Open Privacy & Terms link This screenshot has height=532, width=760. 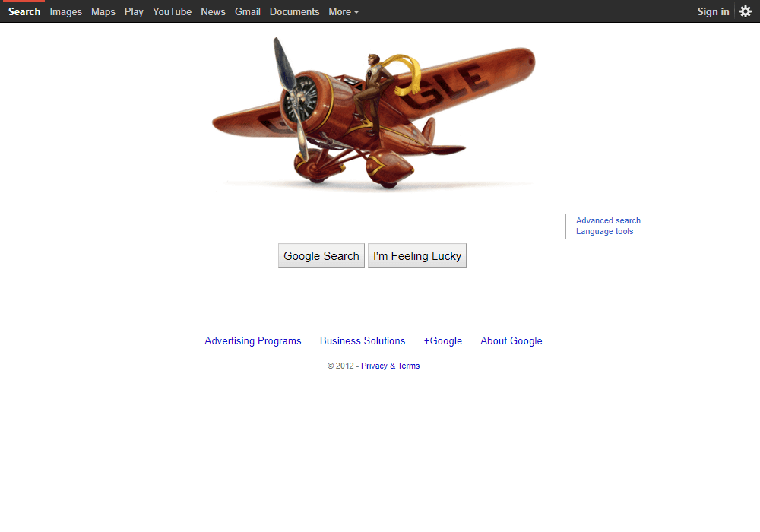390,366
